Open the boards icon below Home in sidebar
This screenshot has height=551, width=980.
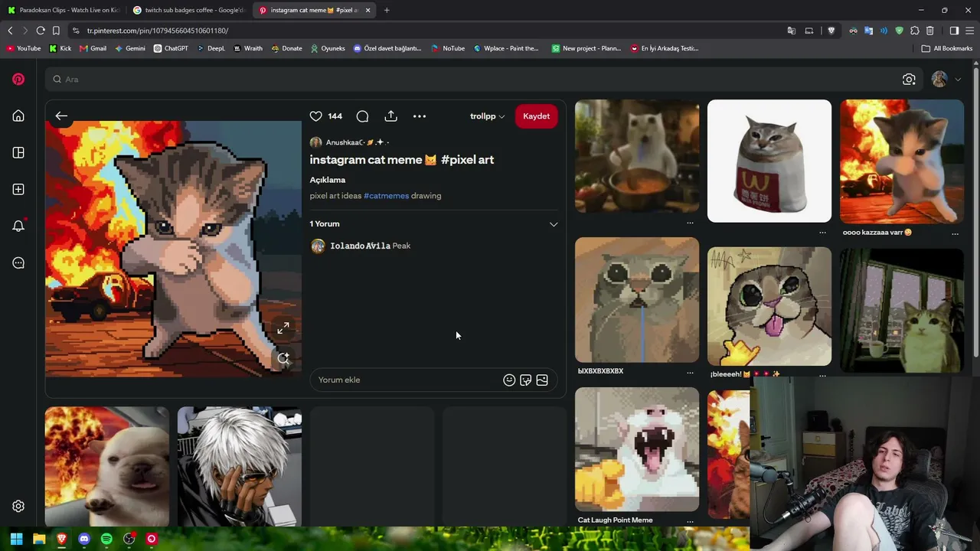18,152
